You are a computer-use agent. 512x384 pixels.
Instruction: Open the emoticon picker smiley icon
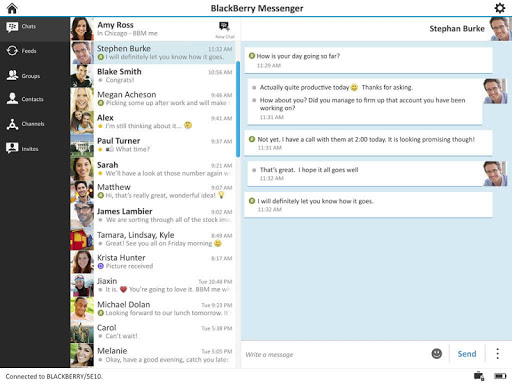(x=437, y=353)
